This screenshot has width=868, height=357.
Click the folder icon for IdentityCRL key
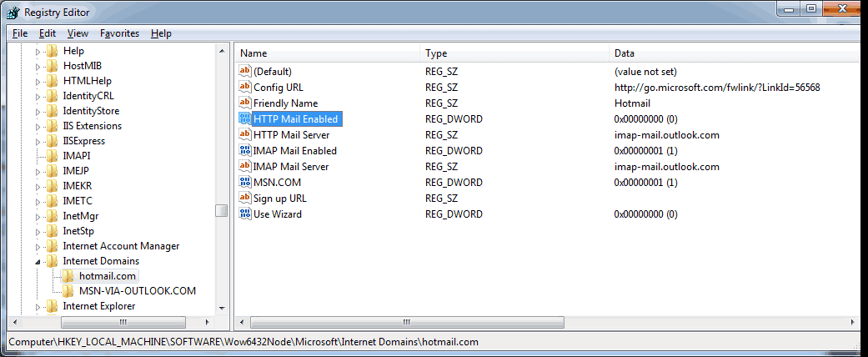52,96
